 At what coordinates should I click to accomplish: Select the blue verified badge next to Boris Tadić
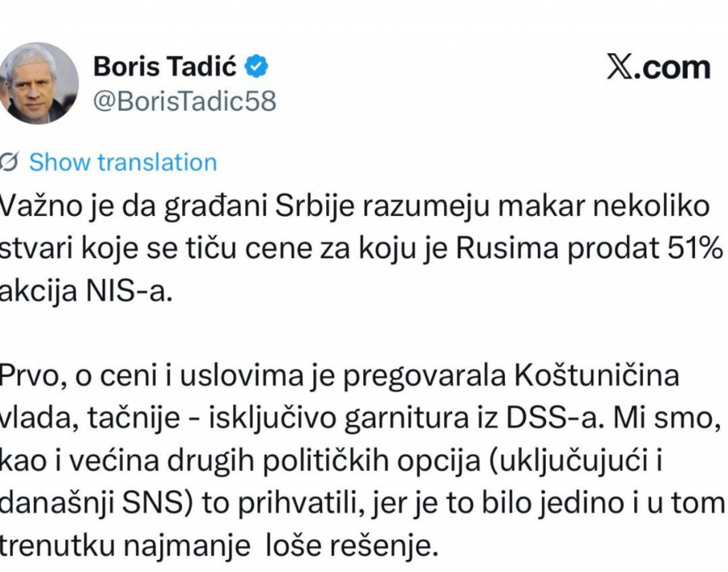tap(255, 68)
